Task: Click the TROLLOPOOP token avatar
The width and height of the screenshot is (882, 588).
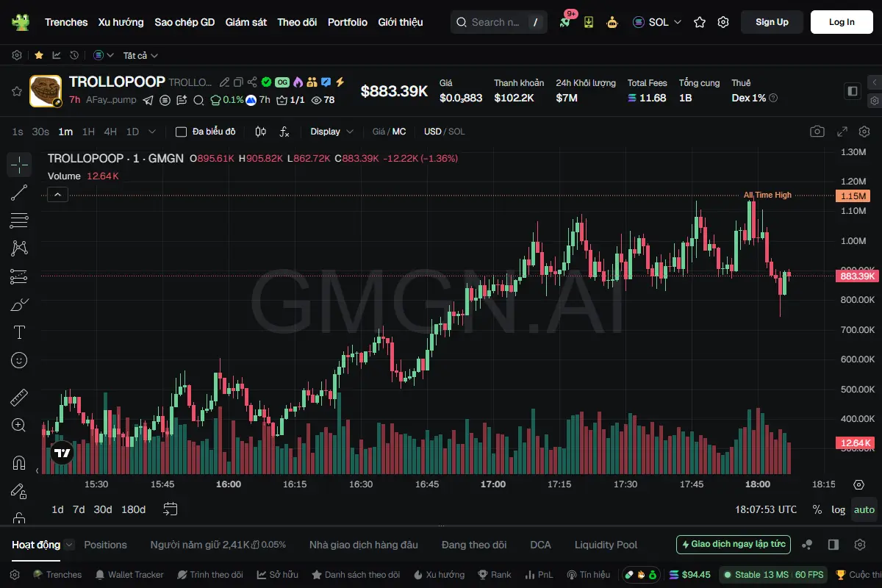Action: pos(46,91)
